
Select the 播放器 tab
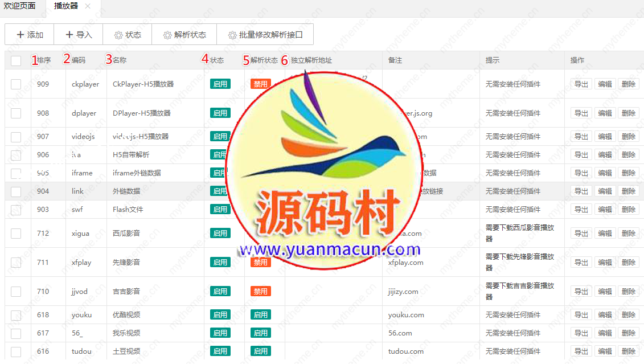click(x=66, y=6)
